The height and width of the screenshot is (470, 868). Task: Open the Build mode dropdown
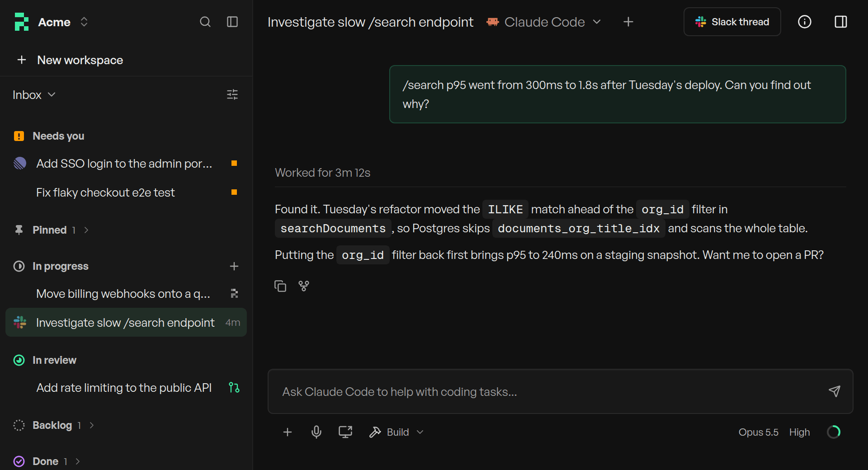(397, 432)
